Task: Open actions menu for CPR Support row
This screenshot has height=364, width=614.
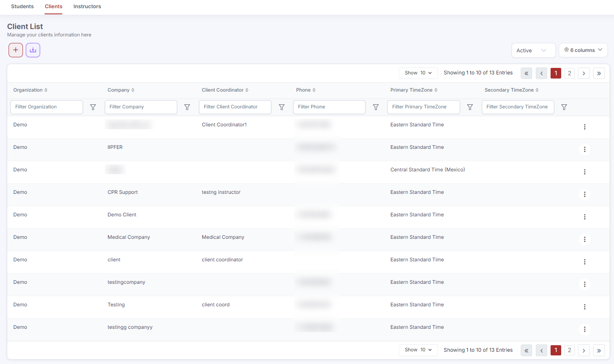Action: click(x=585, y=194)
